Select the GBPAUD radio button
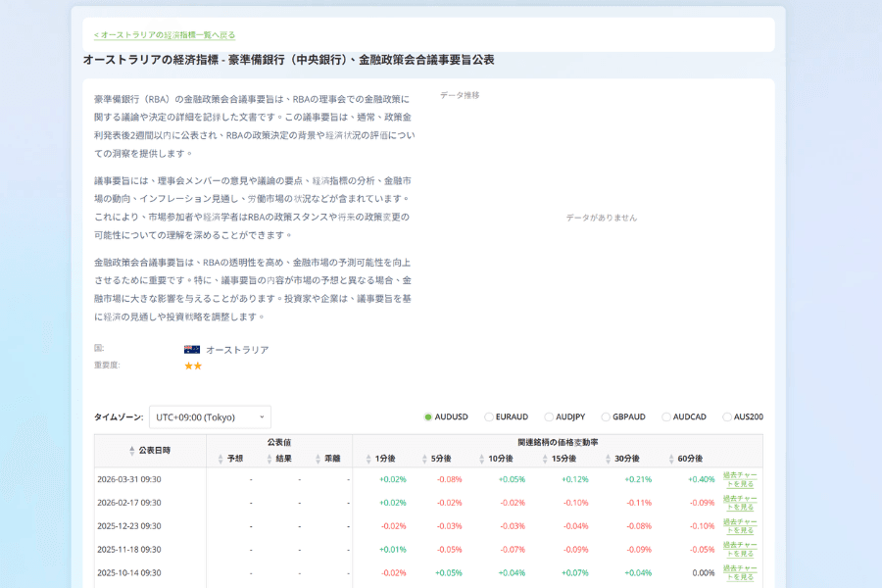This screenshot has width=882, height=588. click(x=606, y=416)
